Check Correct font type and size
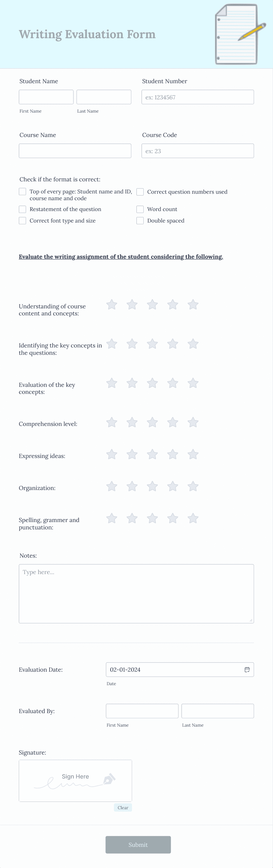The height and width of the screenshot is (868, 273). [x=23, y=221]
